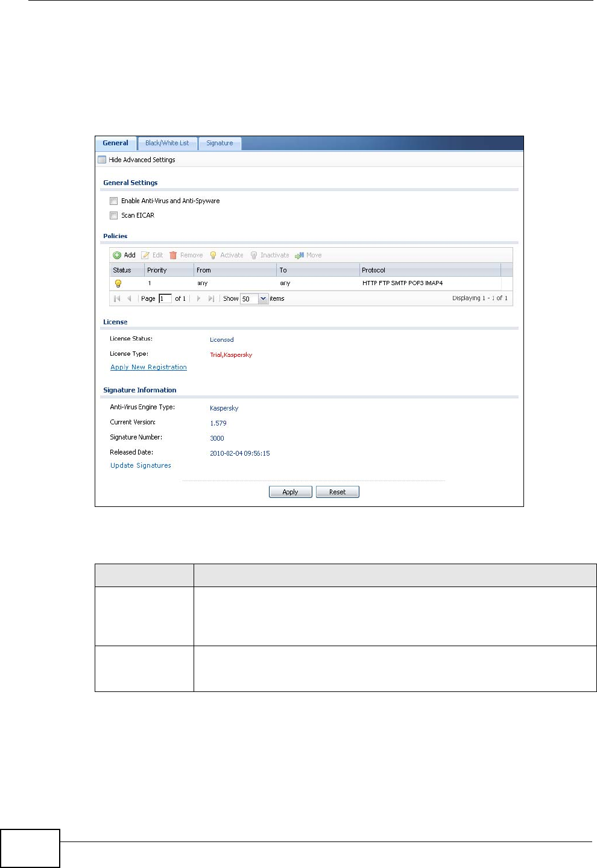This screenshot has height=868, width=597.
Task: Click the Hide Advanced Settings text link
Action: point(142,160)
